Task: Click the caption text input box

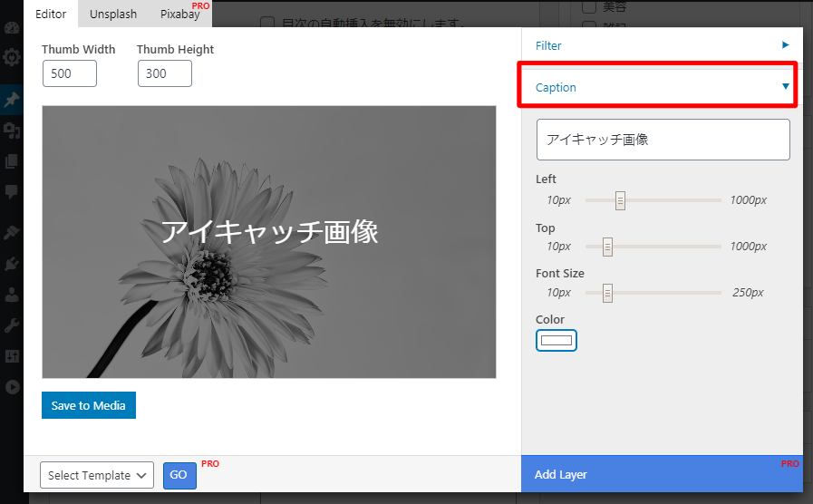Action: click(663, 140)
